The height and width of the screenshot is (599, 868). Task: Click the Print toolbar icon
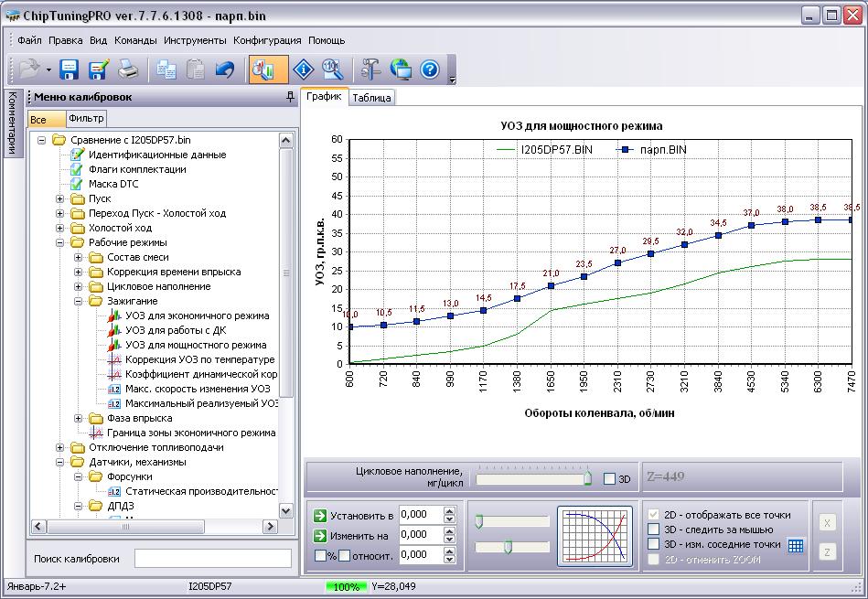(128, 70)
